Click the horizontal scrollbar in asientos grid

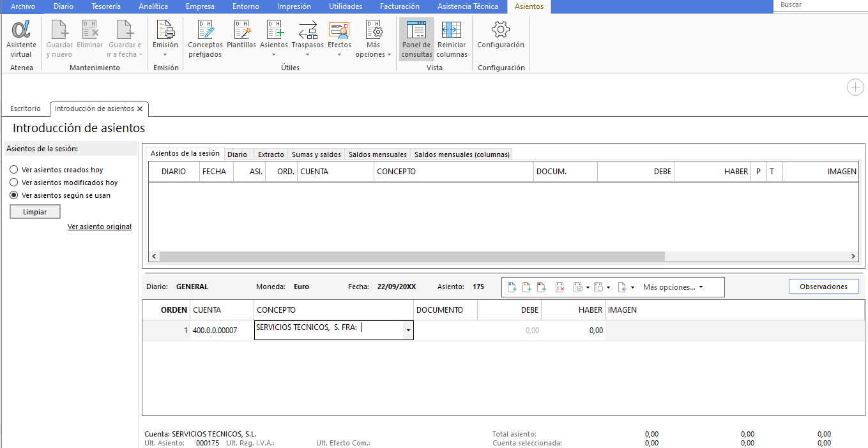pos(412,256)
